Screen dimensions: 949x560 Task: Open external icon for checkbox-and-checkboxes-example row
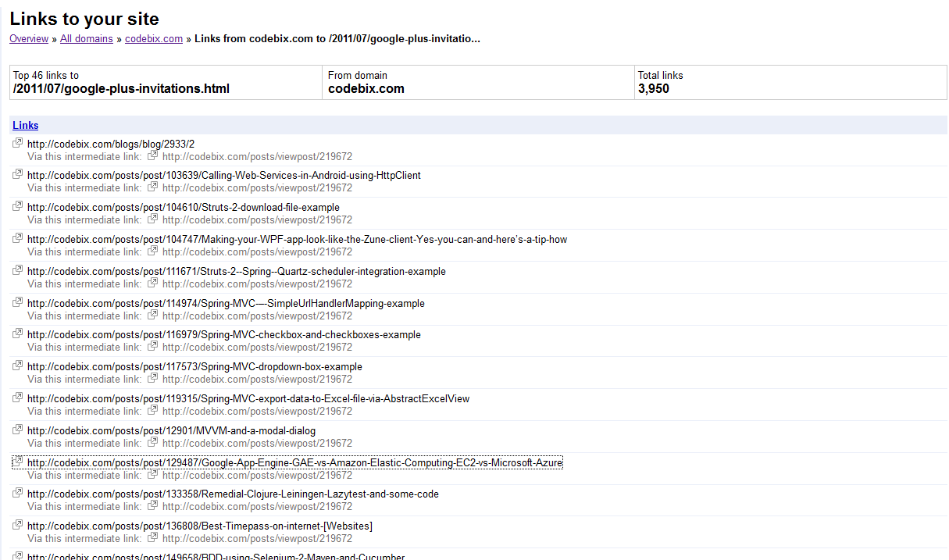tap(17, 334)
